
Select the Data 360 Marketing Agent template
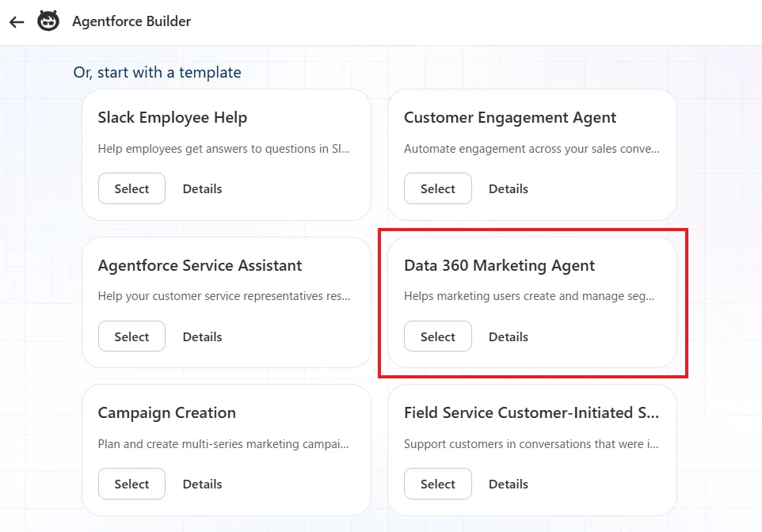438,336
